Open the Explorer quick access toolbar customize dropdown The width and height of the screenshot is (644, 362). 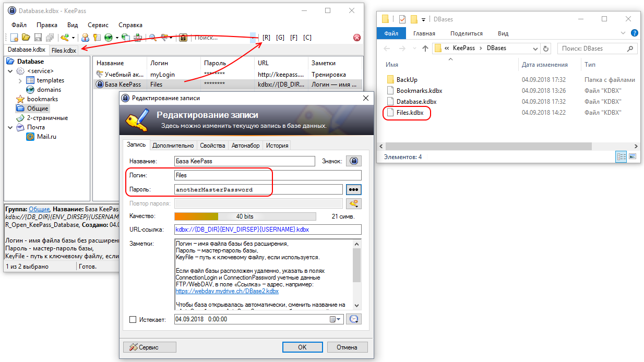[x=423, y=19]
